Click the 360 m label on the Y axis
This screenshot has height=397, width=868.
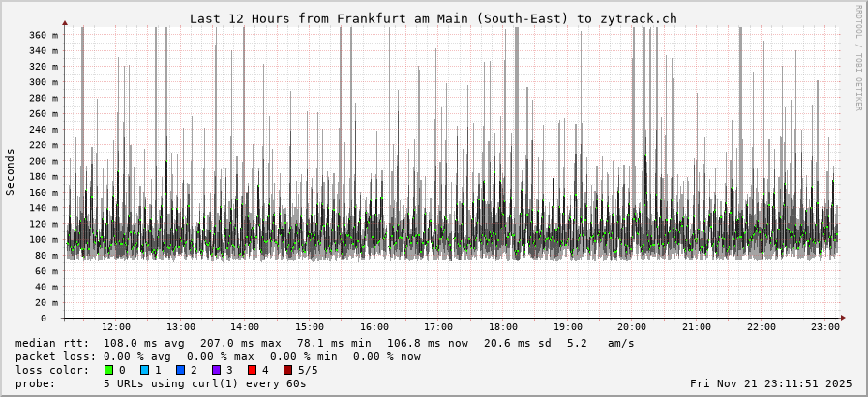click(44, 35)
